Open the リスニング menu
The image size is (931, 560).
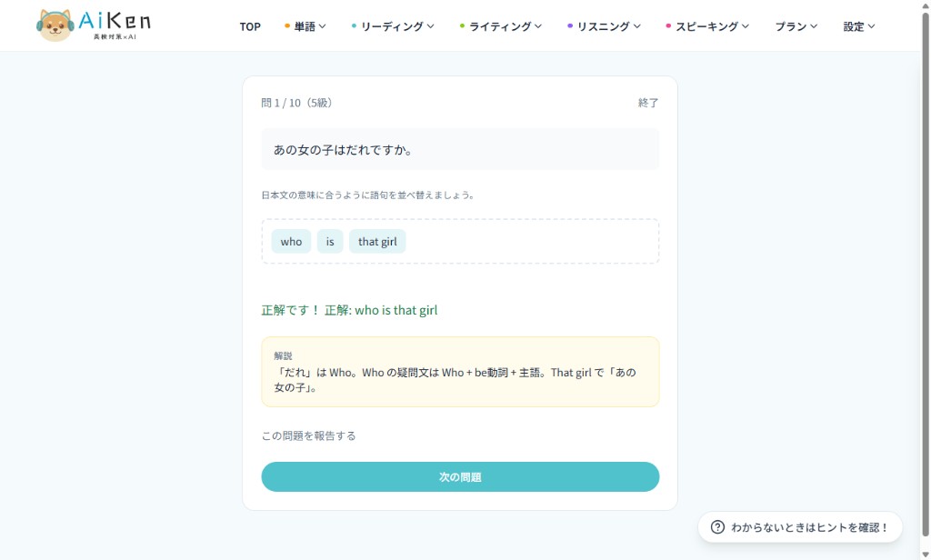604,26
